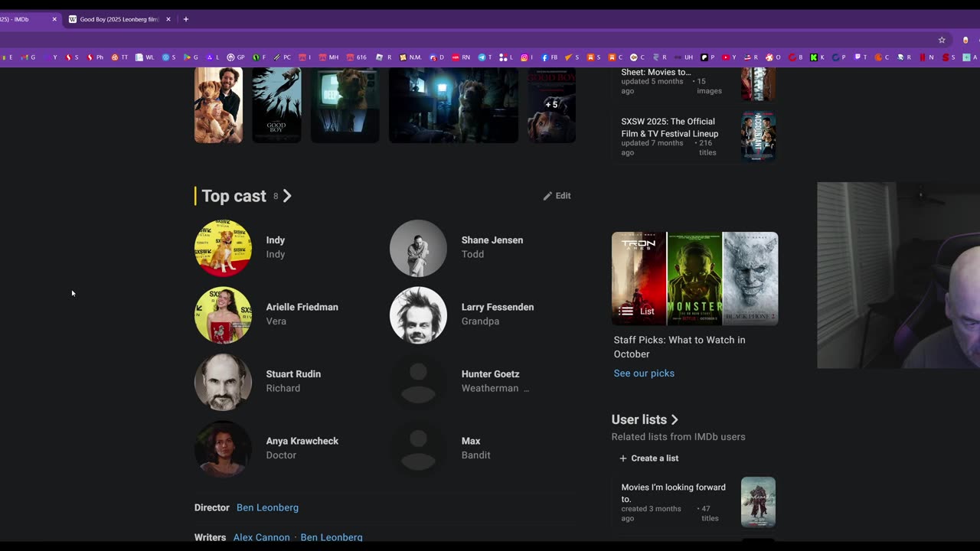Open Larry Fessenden's name link
Screen dimensions: 980x551
tap(498, 307)
